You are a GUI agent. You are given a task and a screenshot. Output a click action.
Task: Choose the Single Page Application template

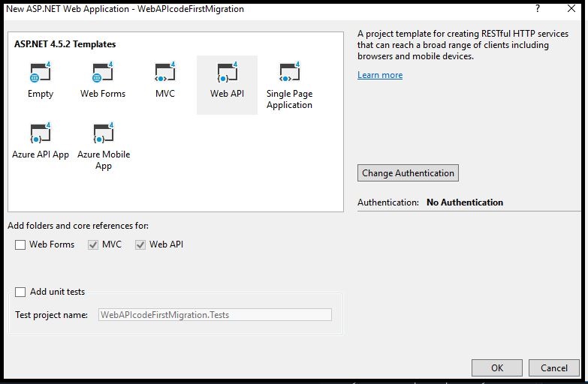click(289, 85)
